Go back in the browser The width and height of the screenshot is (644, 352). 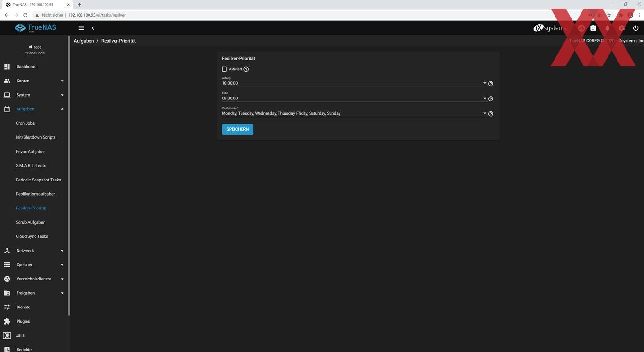6,15
